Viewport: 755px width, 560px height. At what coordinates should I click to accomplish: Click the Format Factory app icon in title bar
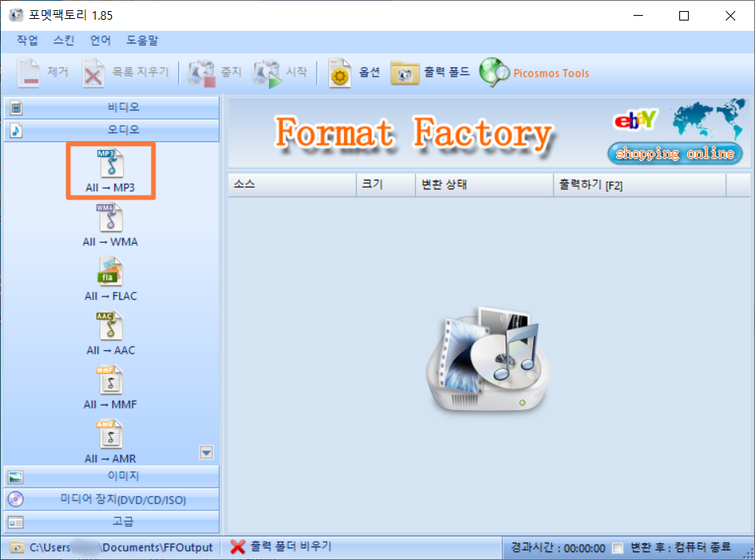pos(16,15)
